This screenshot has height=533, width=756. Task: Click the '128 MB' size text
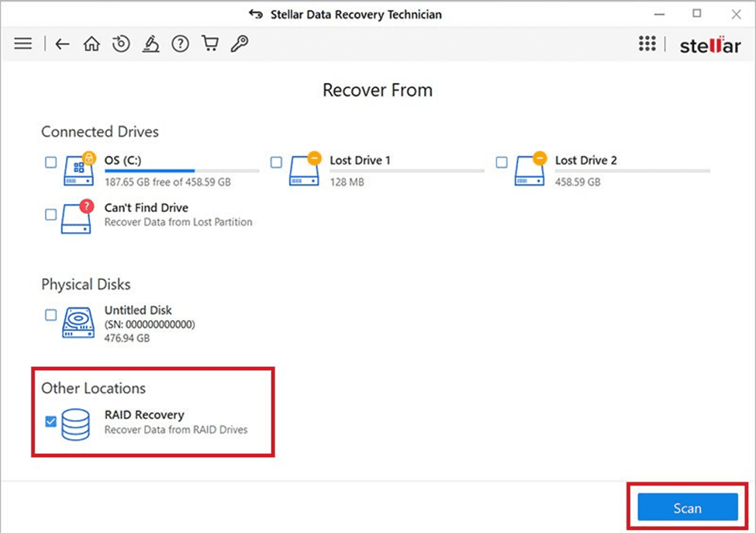347,182
